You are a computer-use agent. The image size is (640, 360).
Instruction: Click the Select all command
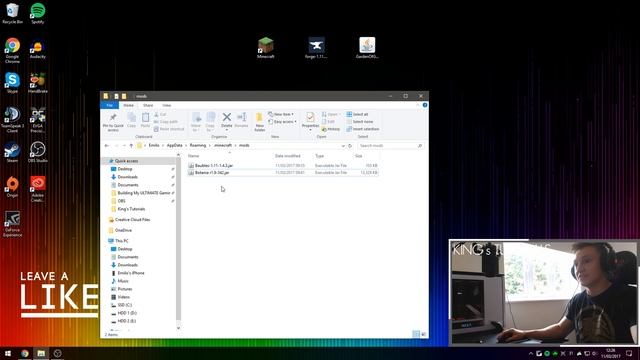coord(357,114)
